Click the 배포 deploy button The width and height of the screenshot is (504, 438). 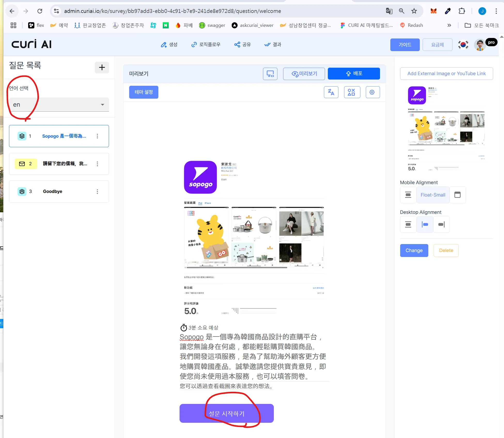coord(354,74)
